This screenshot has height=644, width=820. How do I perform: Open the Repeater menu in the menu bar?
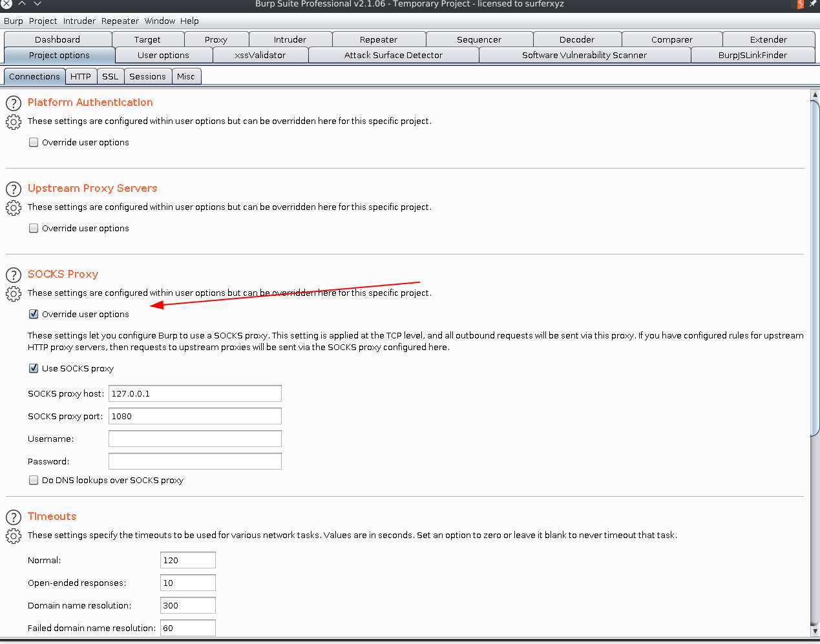point(120,21)
